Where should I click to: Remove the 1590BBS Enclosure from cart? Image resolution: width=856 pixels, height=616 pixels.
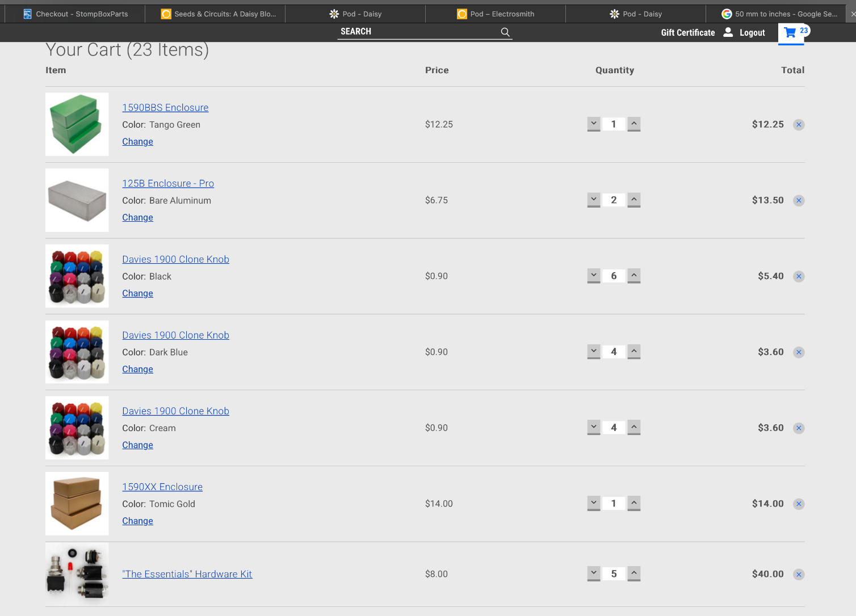(799, 125)
